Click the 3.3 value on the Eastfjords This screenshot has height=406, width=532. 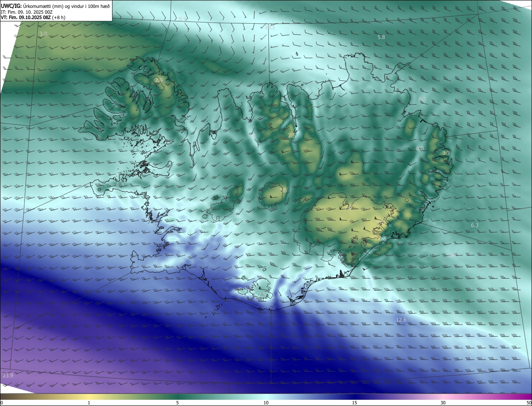[x=446, y=153]
